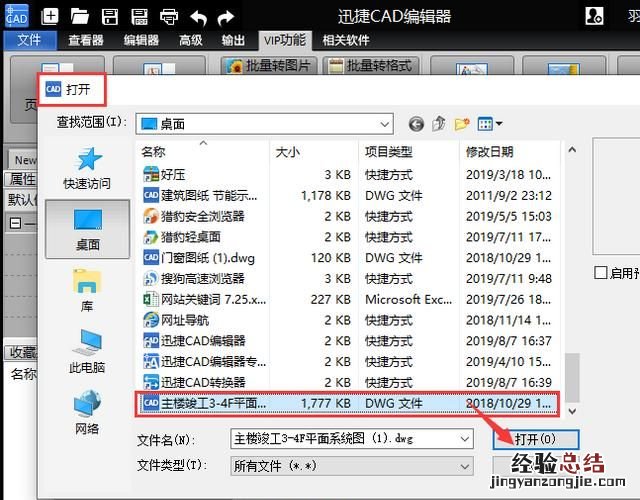The width and height of the screenshot is (640, 500).
Task: Click the new file icon in title bar
Action: 50,17
